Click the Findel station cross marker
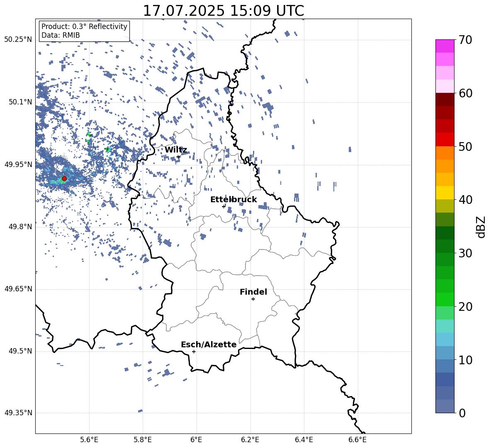491x448 pixels. tap(253, 299)
